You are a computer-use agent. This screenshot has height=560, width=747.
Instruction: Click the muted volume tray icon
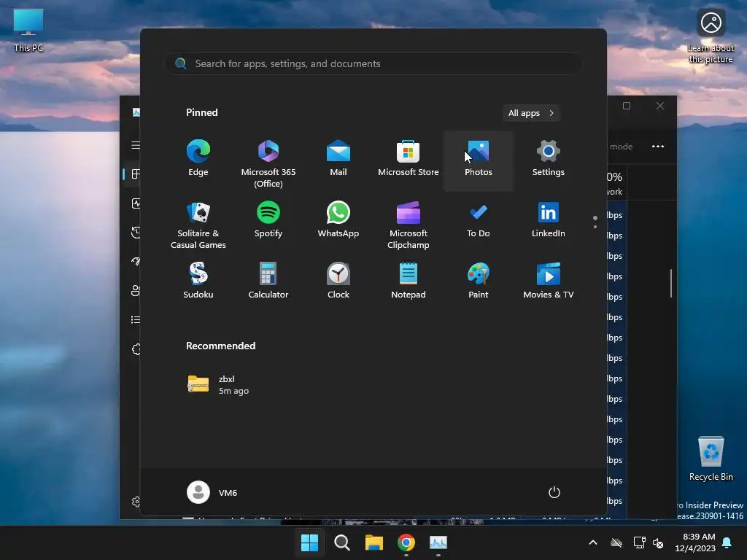click(658, 542)
